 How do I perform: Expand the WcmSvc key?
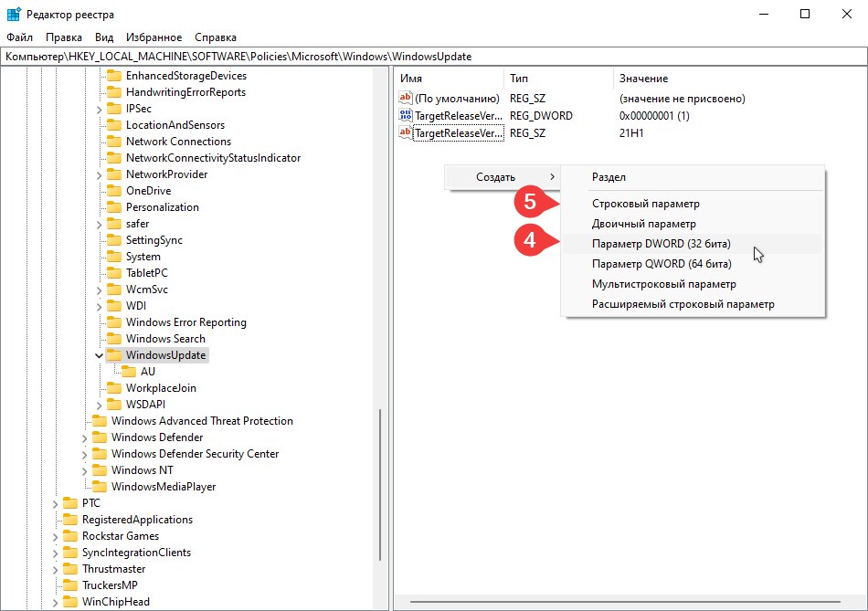99,290
